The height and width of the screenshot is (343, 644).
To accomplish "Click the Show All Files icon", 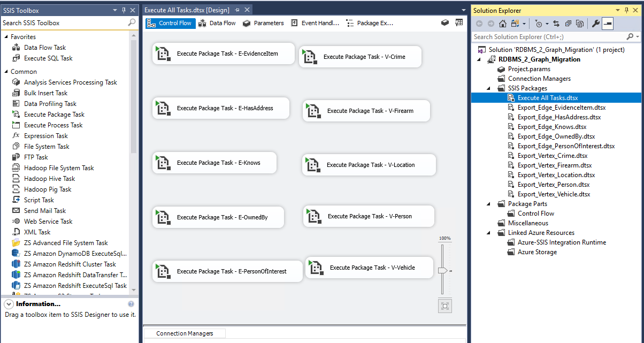I will pyautogui.click(x=579, y=24).
